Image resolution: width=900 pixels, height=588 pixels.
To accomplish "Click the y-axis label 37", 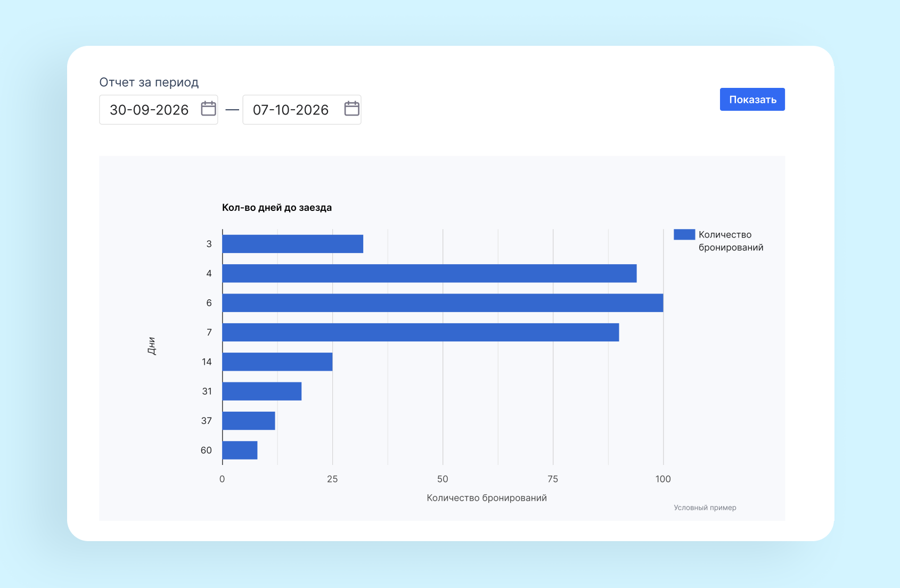I will (x=206, y=421).
